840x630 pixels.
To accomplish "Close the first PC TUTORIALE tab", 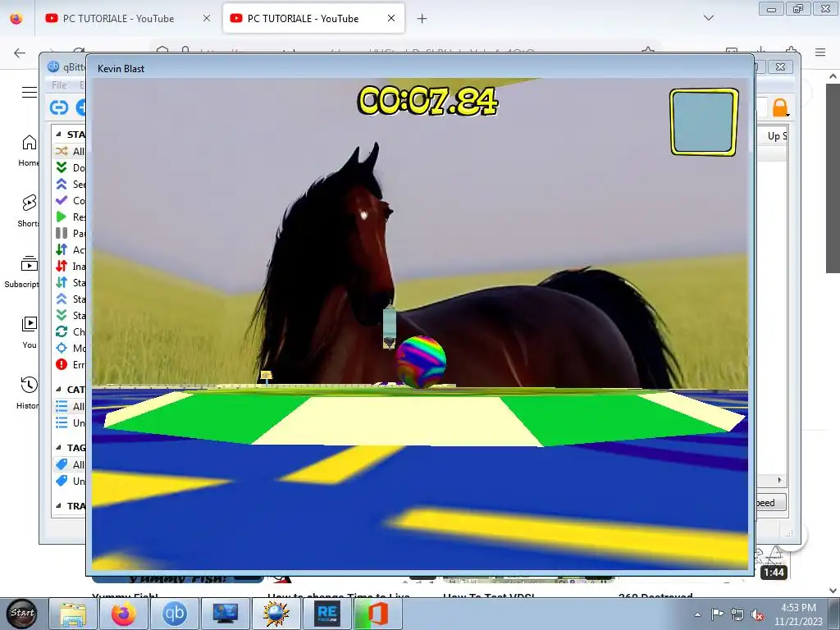I will pos(206,18).
